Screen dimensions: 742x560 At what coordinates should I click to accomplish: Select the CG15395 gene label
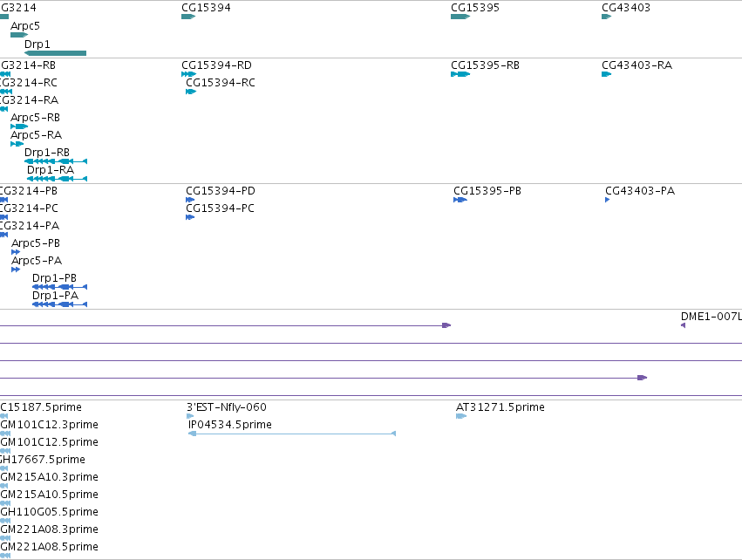475,8
